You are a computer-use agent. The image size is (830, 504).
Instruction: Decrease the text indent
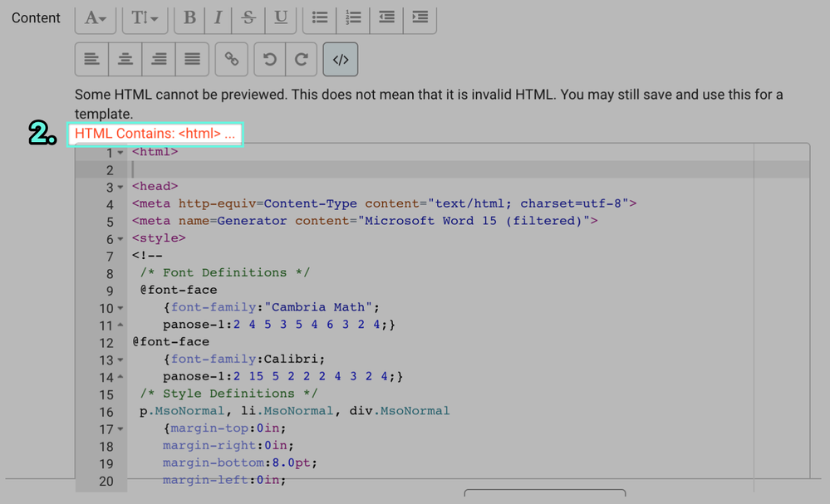click(386, 18)
